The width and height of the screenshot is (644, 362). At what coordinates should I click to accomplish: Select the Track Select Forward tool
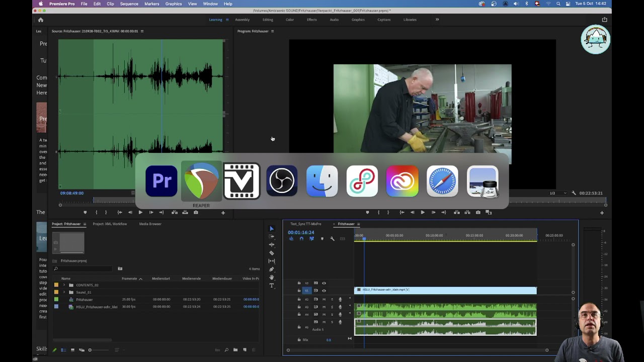coord(272,236)
